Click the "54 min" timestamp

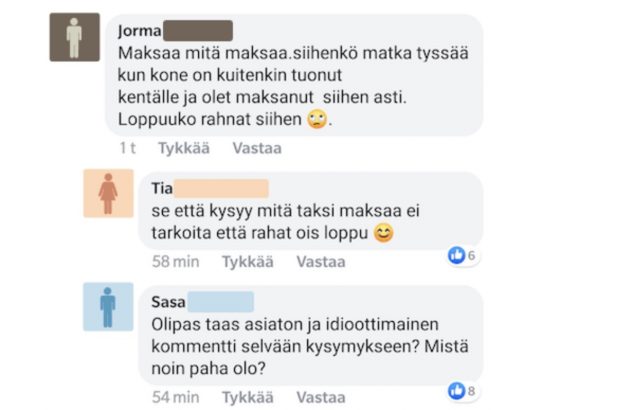pyautogui.click(x=175, y=397)
